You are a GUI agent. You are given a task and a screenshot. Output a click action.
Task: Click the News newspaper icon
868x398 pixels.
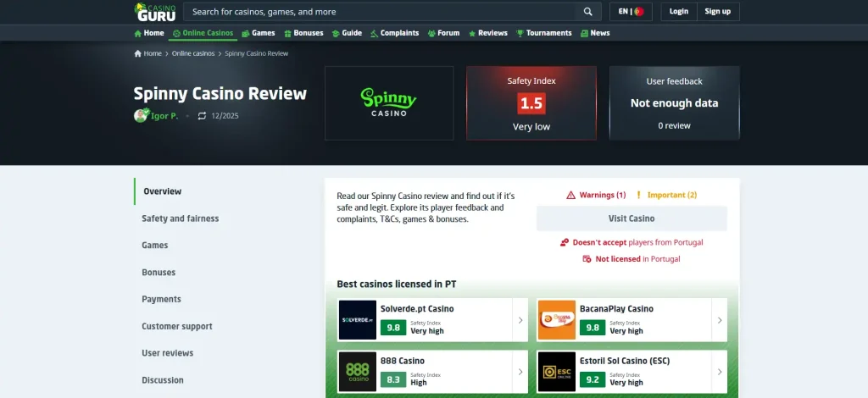[584, 33]
